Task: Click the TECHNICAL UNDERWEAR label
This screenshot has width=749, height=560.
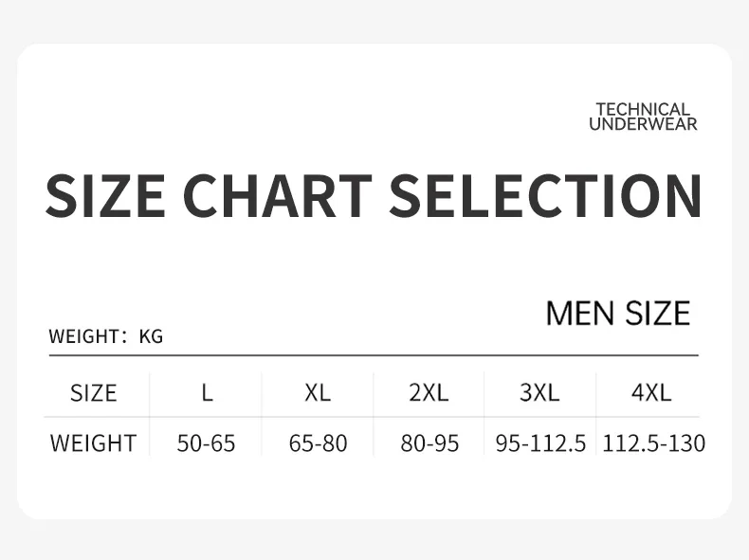Action: [643, 117]
